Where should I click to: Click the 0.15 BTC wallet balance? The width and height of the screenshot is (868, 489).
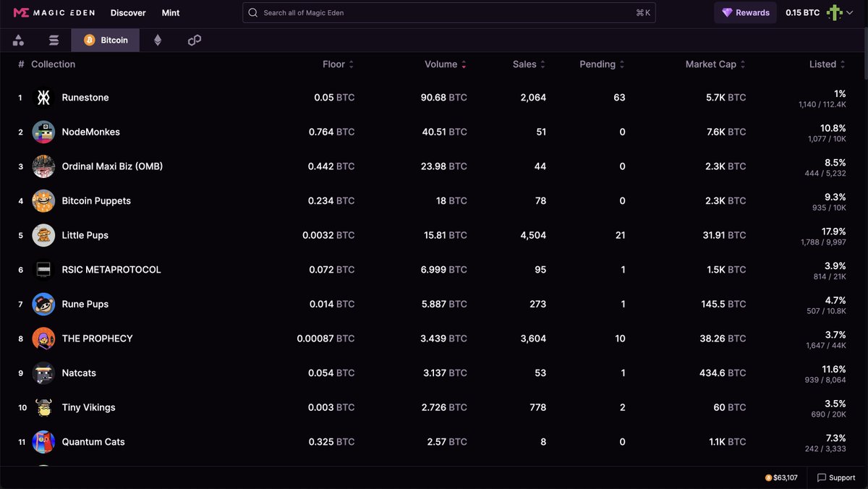click(x=803, y=12)
